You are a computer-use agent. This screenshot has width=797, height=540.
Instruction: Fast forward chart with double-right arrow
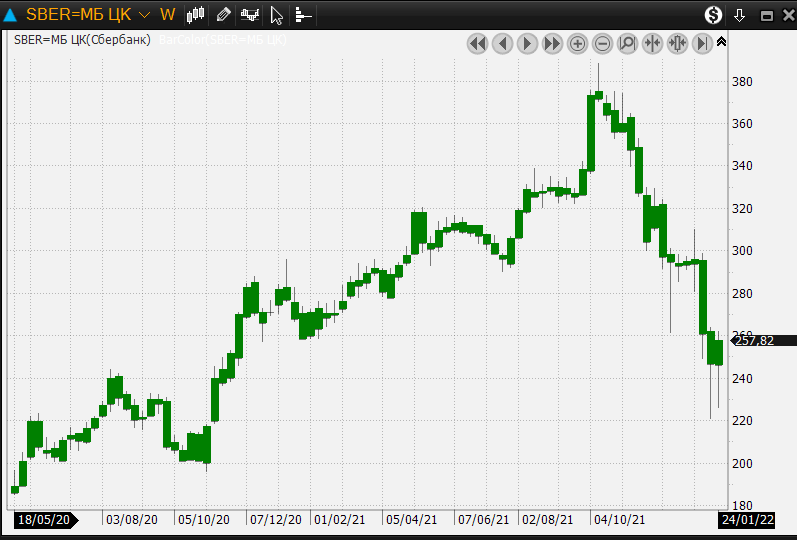pyautogui.click(x=552, y=43)
